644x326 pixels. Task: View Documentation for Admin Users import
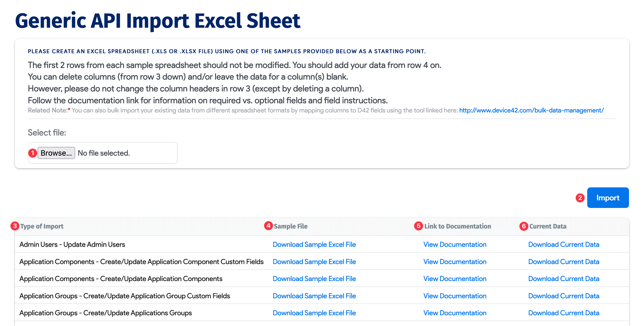[455, 245]
